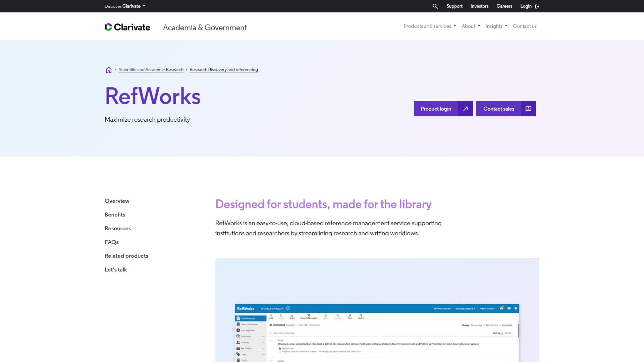
Task: Open Research discovery and referencing breadcrumb
Action: (224, 70)
